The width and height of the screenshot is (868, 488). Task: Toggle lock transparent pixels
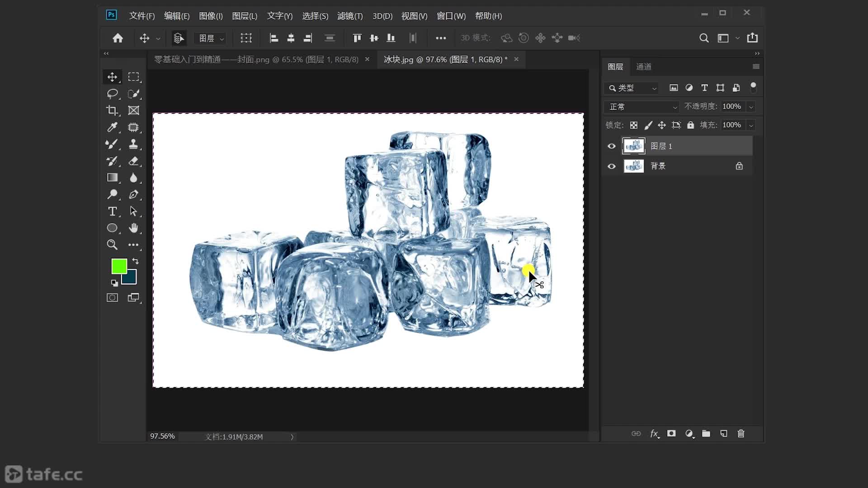click(x=634, y=125)
